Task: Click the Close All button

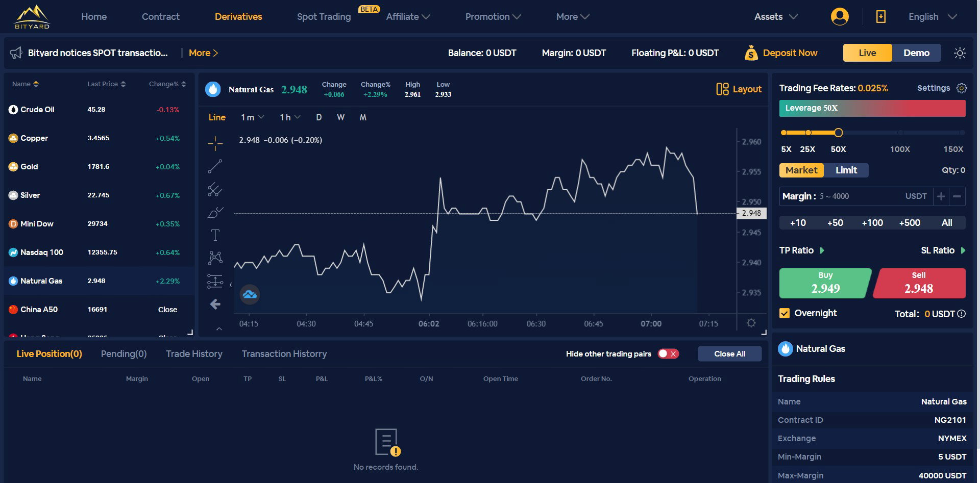Action: pyautogui.click(x=729, y=354)
